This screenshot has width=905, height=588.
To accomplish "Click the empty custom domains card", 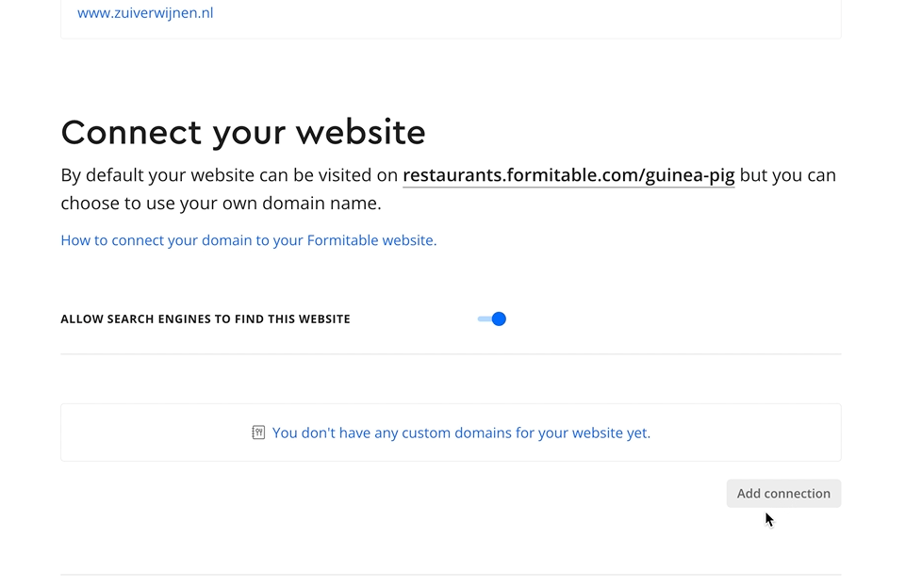I will click(x=451, y=433).
